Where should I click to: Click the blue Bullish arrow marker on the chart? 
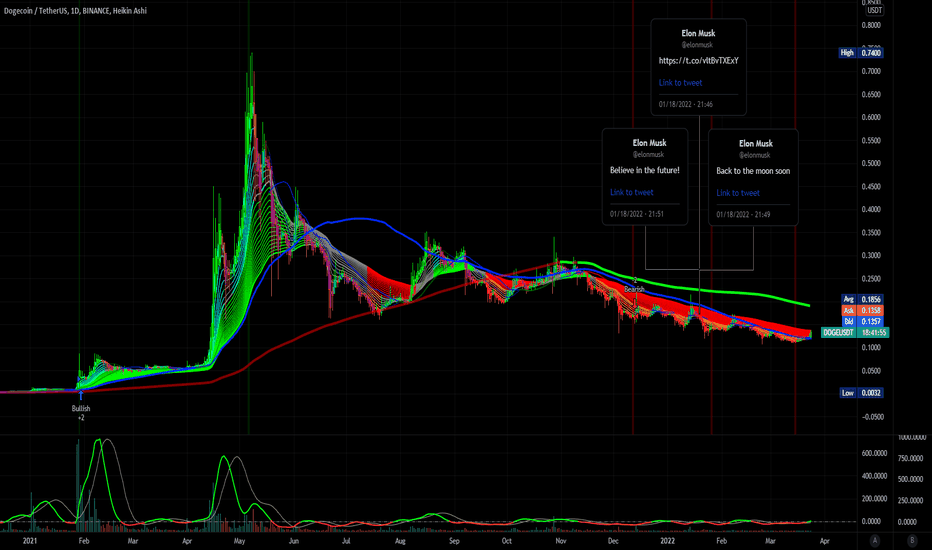click(x=81, y=395)
